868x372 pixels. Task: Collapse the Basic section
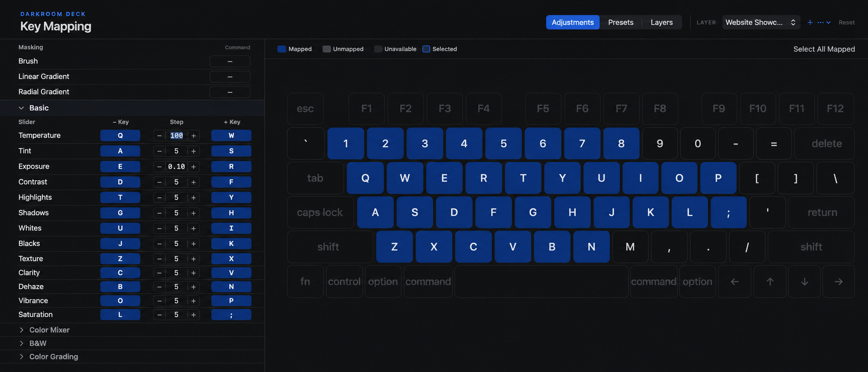21,108
